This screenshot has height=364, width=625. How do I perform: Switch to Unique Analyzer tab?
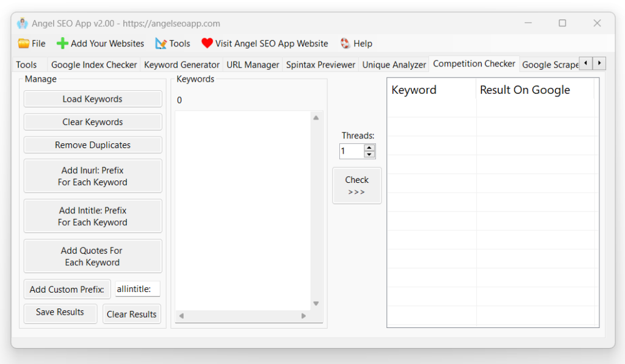click(394, 65)
